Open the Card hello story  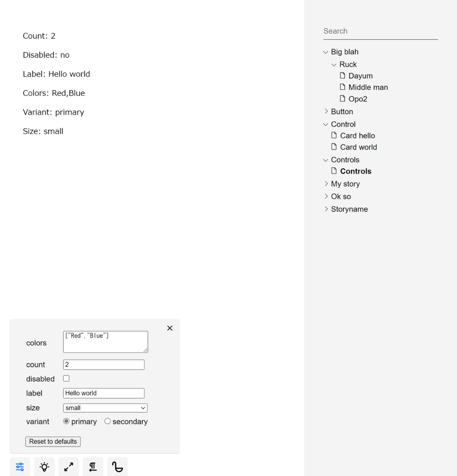[x=353, y=136]
